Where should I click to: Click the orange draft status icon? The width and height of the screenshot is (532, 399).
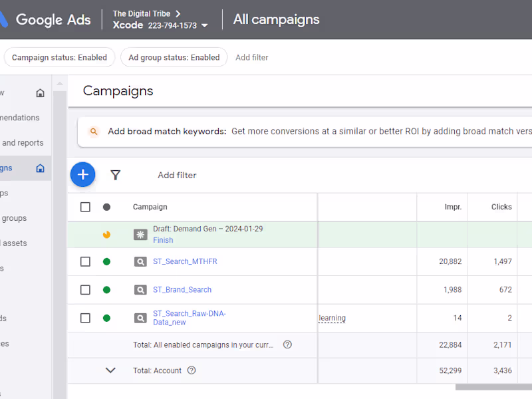106,235
